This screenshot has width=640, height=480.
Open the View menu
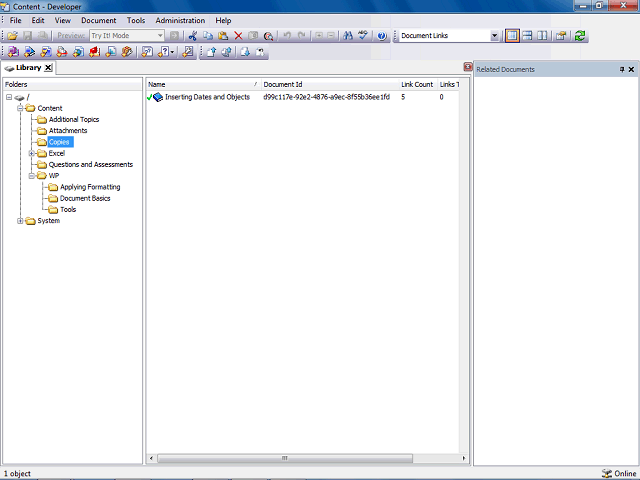coord(62,20)
